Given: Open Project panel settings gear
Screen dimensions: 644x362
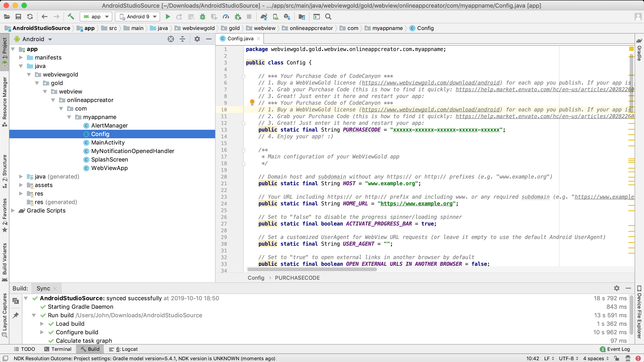Looking at the screenshot, I should point(197,39).
